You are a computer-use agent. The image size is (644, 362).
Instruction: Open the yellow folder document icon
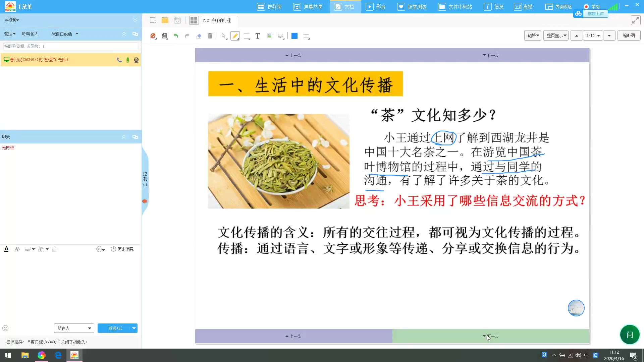165,20
